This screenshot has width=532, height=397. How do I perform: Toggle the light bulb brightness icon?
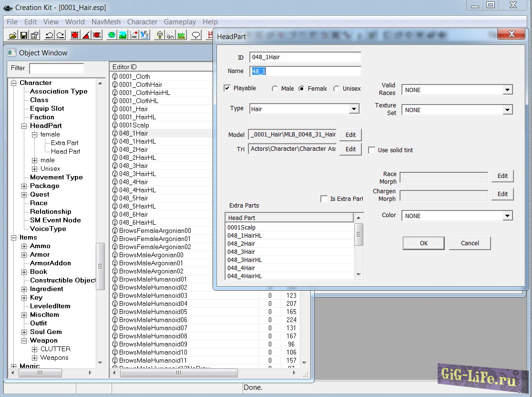coord(160,35)
